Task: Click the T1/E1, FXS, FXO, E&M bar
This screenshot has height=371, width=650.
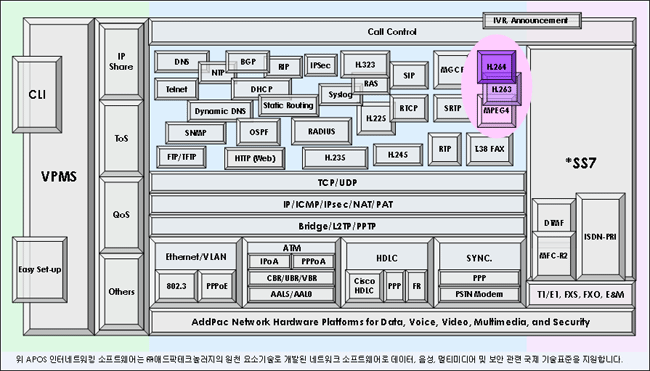Action: point(580,294)
